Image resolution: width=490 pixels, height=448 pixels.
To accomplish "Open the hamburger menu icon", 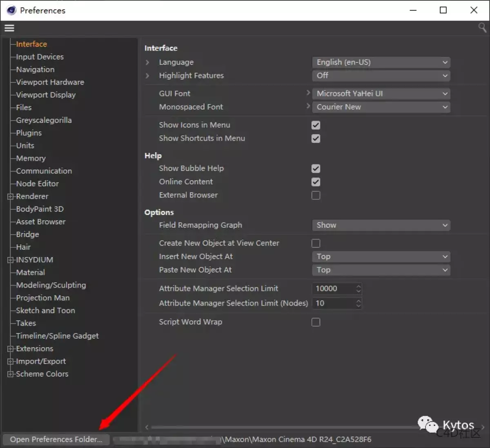I will pos(9,28).
